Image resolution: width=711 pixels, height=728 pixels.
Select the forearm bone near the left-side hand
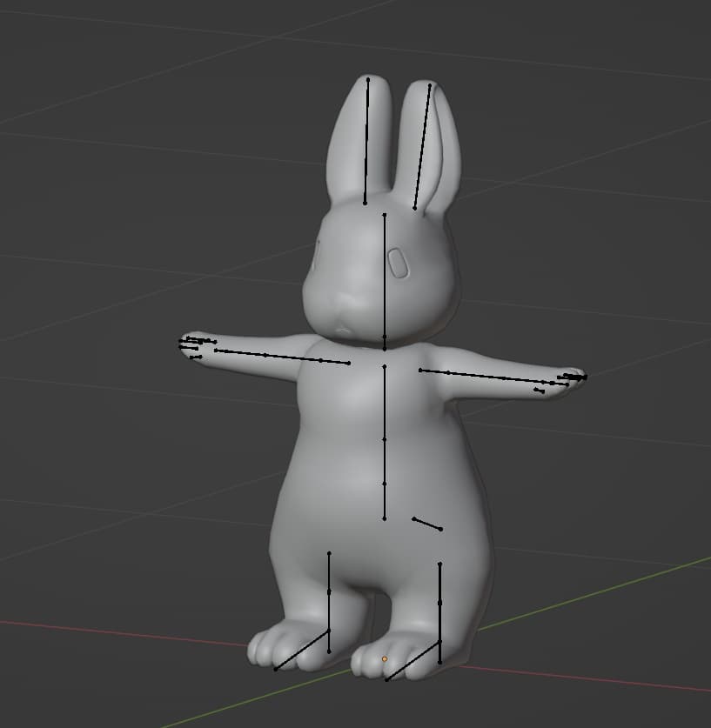[x=240, y=353]
